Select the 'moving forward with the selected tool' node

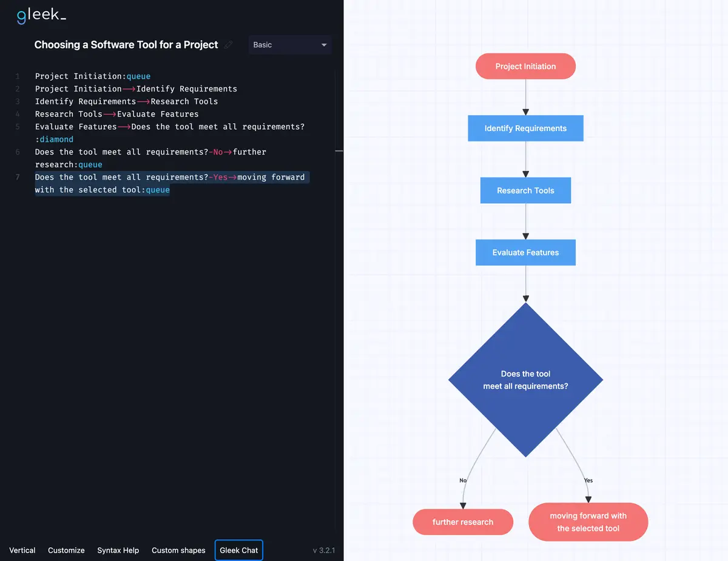588,522
